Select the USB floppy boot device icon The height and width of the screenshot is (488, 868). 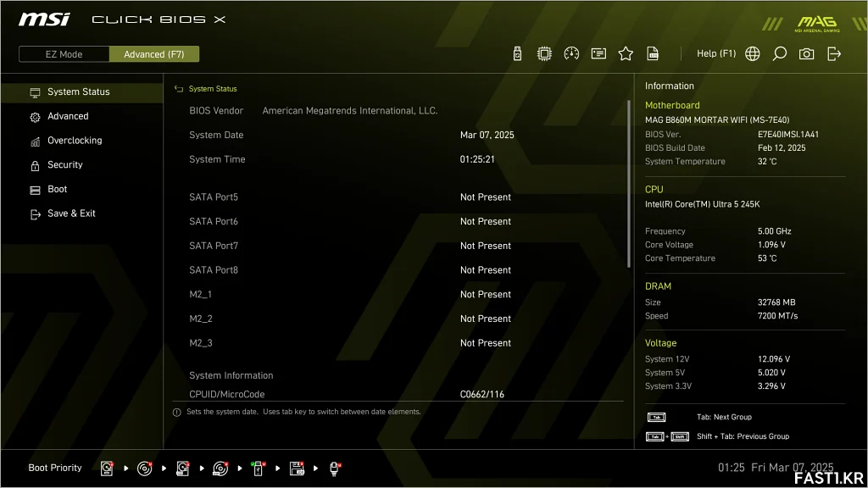pos(297,468)
